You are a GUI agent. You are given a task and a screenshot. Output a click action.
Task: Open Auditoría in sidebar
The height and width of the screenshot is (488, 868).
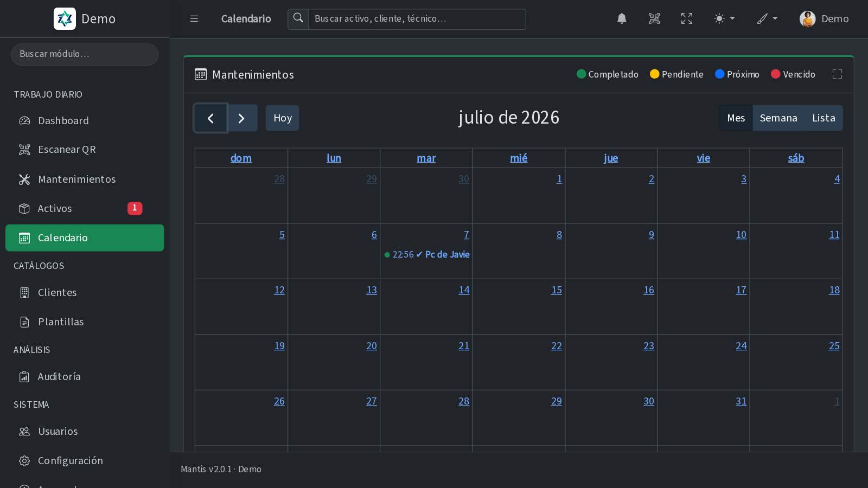85,376
